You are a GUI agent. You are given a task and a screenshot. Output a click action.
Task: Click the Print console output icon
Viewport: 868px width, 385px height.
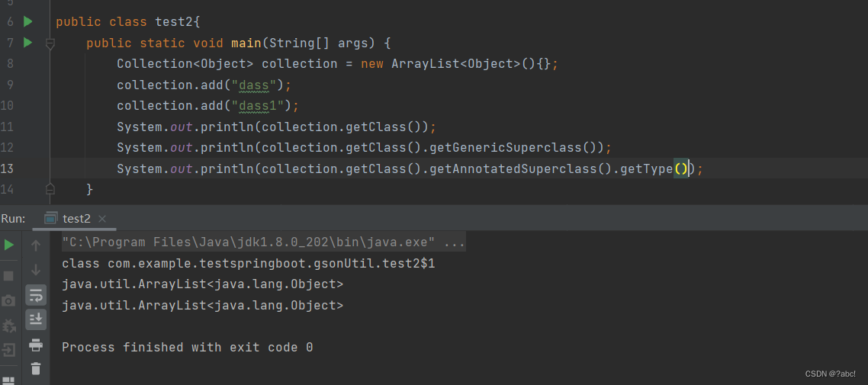point(36,345)
